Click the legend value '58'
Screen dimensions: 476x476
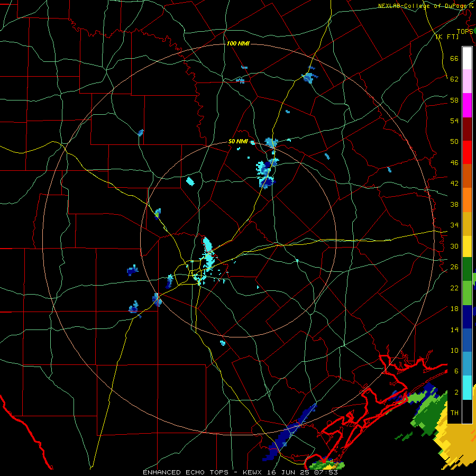click(454, 100)
